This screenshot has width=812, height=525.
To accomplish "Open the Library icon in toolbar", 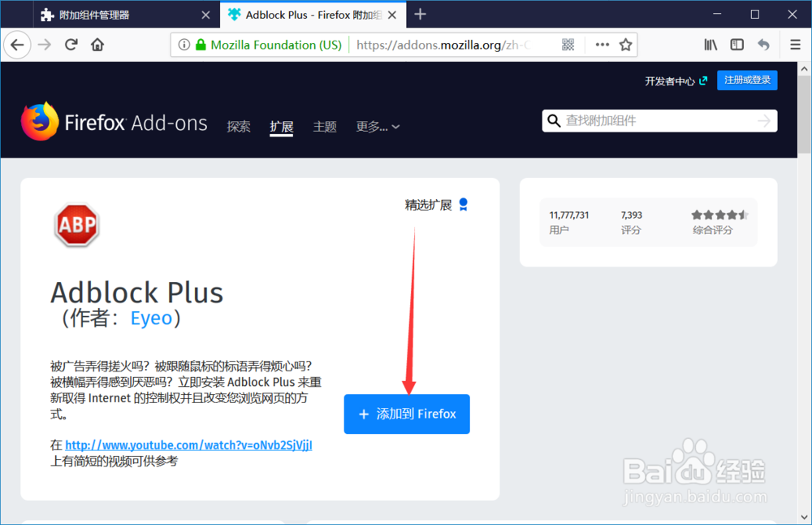I will pos(710,45).
